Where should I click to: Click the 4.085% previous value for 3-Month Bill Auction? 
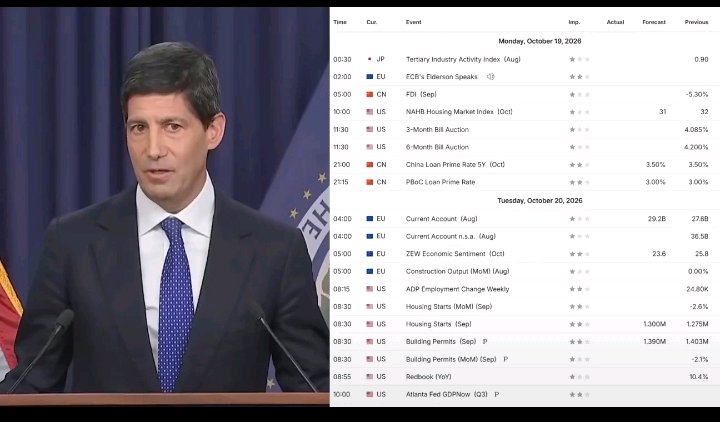696,129
